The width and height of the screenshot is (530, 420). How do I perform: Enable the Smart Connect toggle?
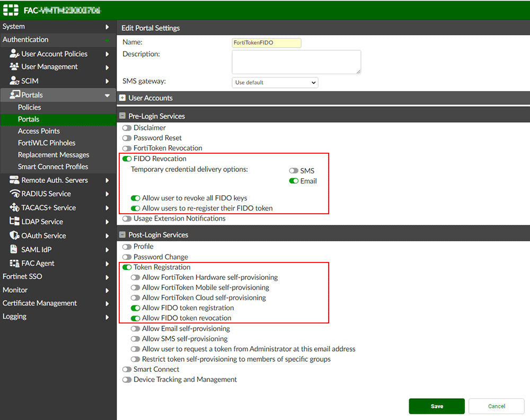127,369
